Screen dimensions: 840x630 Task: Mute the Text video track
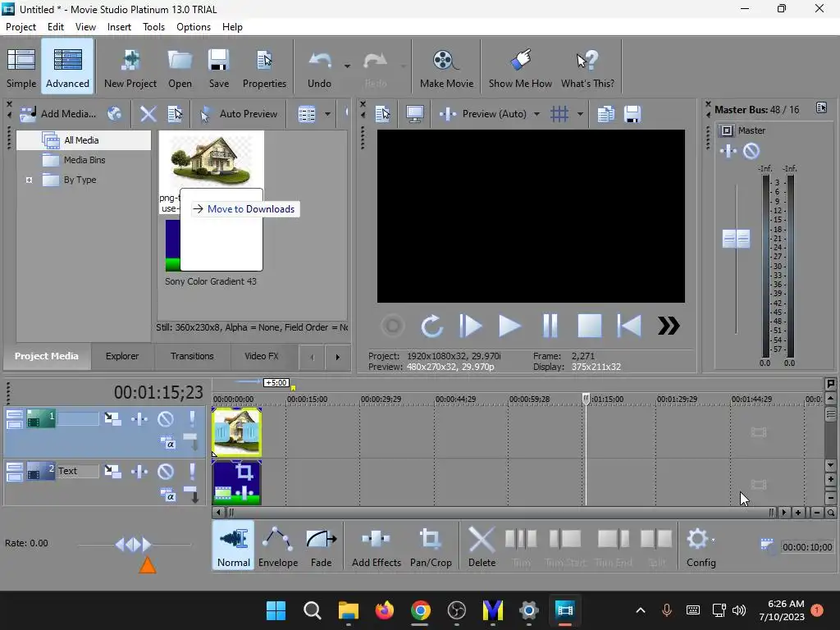166,471
